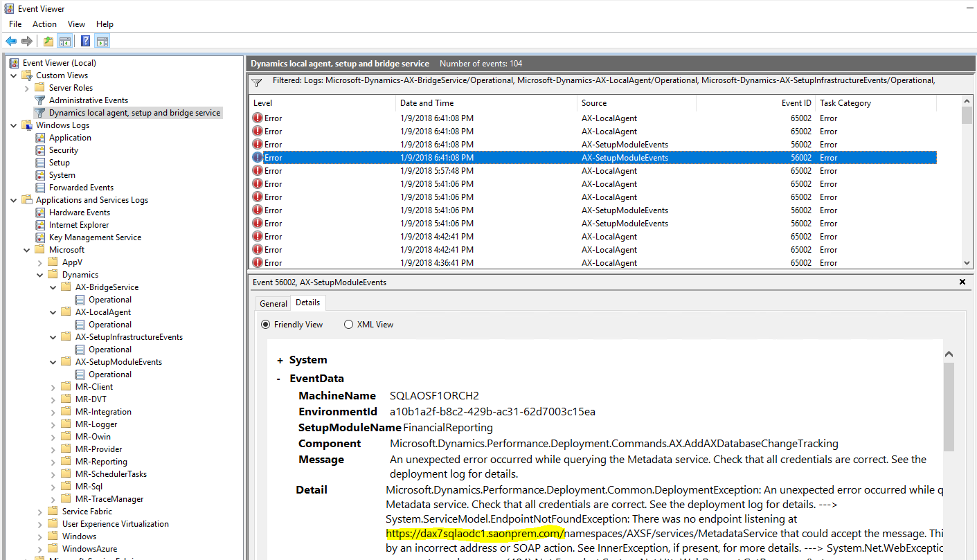Click the error icon on the 5:57:48 PM event
Image resolution: width=977 pixels, height=560 pixels.
click(258, 171)
